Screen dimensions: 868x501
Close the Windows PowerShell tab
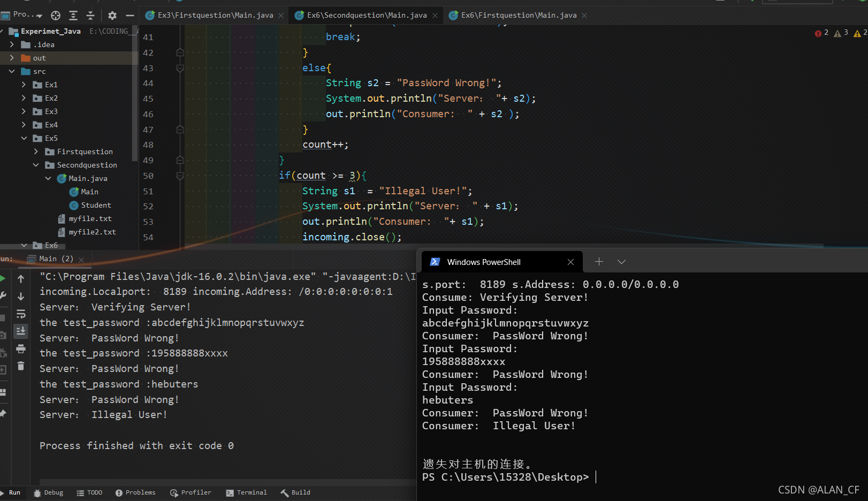point(570,262)
